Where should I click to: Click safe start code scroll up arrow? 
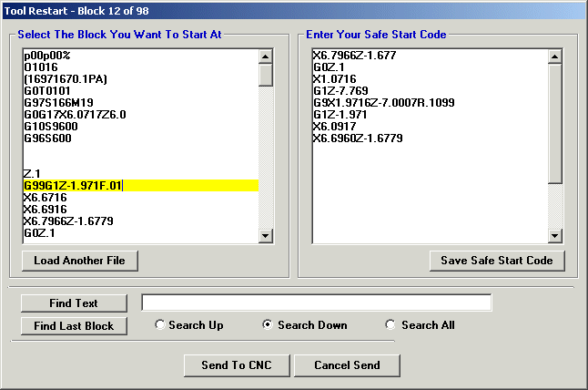click(x=554, y=56)
